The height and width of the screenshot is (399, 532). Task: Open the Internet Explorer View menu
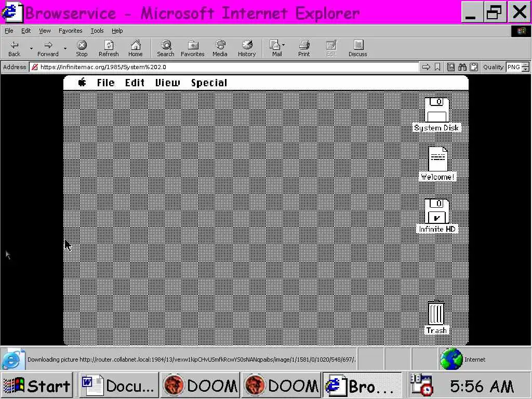pos(45,31)
